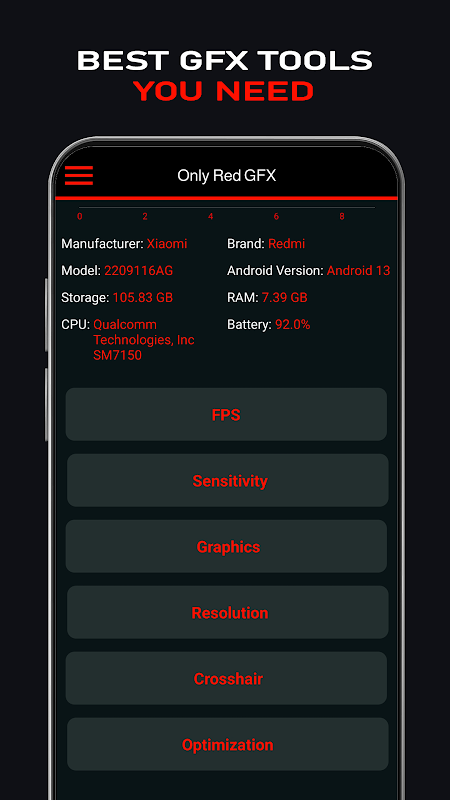Viewport: 450px width, 800px height.
Task: Tap the FPS button
Action: (x=226, y=414)
